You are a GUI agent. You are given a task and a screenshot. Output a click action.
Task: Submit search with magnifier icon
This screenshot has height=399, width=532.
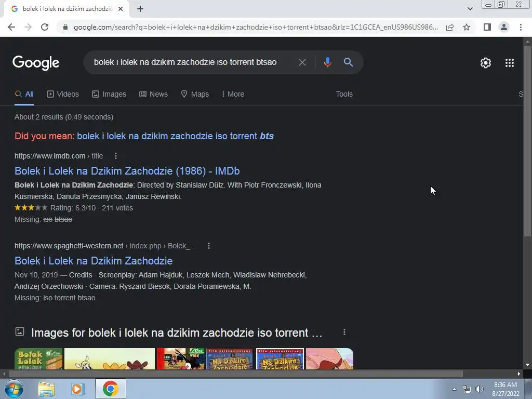tap(348, 62)
